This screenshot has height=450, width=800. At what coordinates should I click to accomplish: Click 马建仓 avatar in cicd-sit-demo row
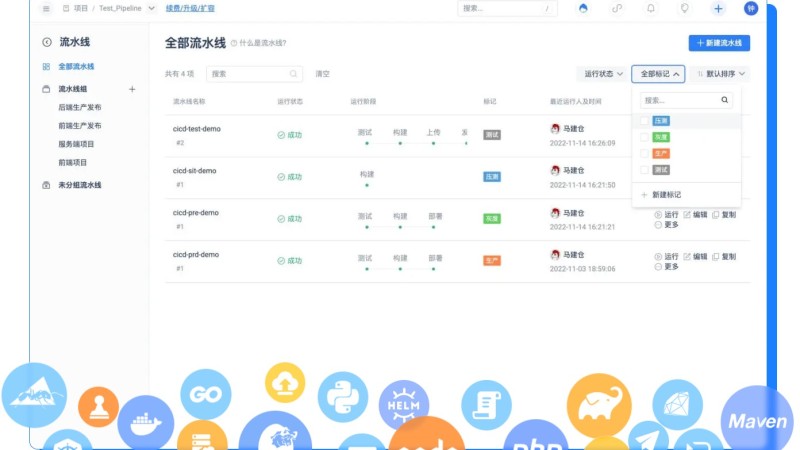coord(555,170)
